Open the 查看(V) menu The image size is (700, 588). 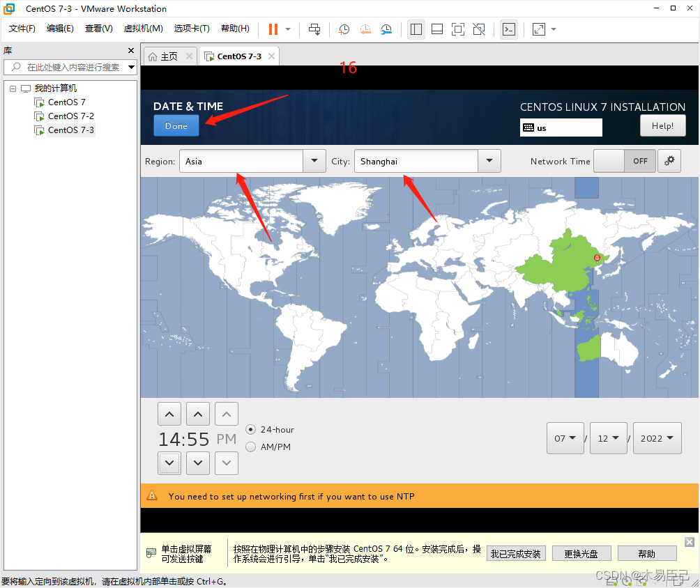[99, 29]
